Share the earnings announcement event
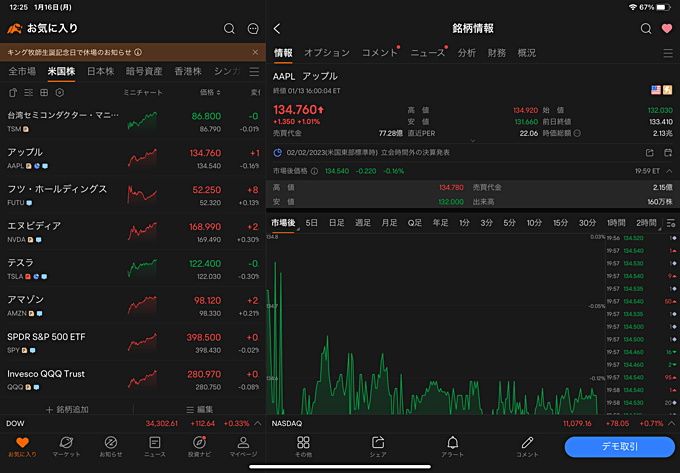The width and height of the screenshot is (680, 473). (x=649, y=153)
